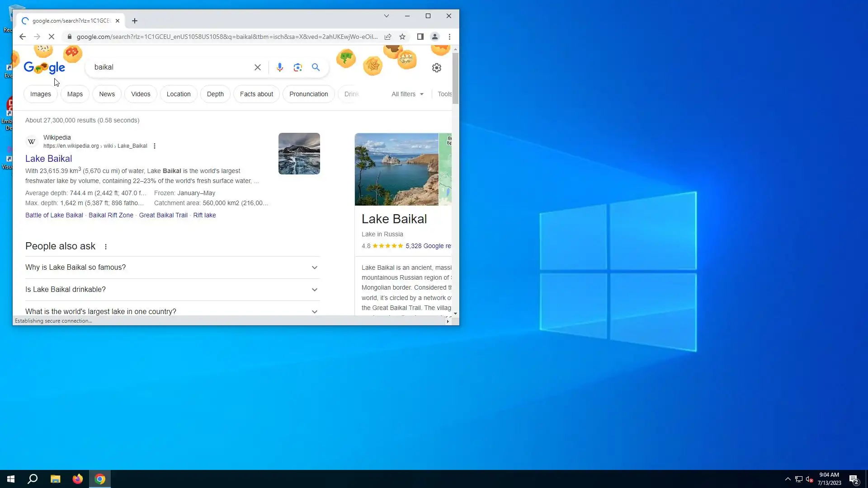Bookmark this page with star icon
Image resolution: width=868 pixels, height=488 pixels.
(x=402, y=37)
